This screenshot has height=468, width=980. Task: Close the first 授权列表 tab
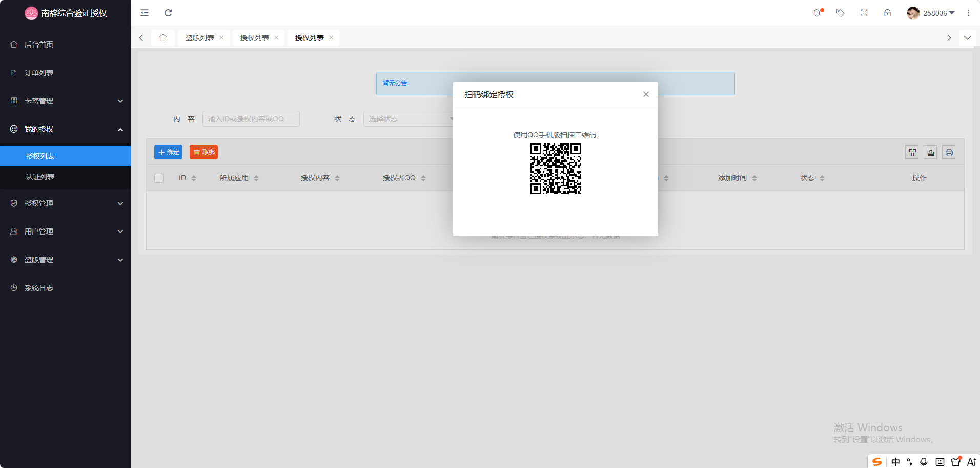click(276, 38)
